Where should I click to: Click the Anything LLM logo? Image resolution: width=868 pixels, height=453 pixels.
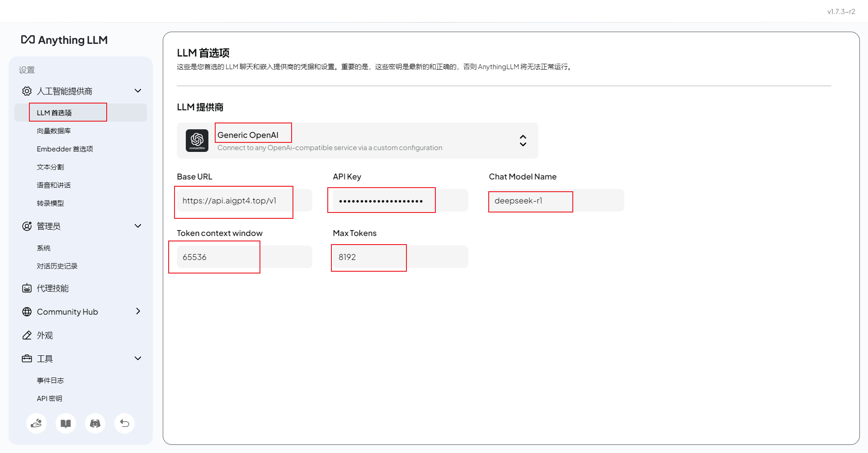(64, 40)
